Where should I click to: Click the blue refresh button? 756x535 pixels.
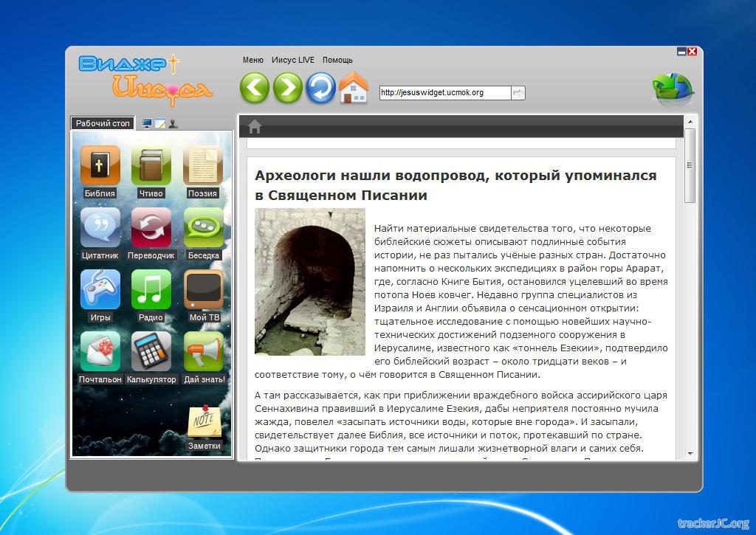click(321, 89)
